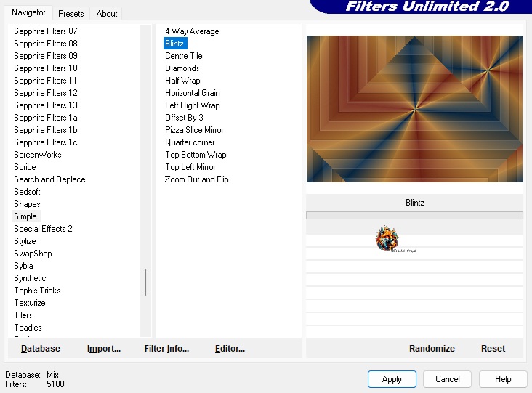Select Sapphire Filters 09 category
Image resolution: width=532 pixels, height=393 pixels.
46,56
